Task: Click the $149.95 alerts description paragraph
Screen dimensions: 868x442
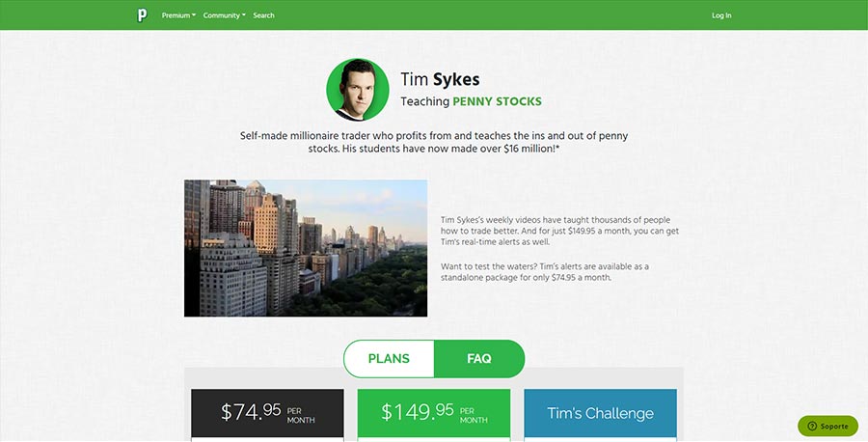Action: [559, 231]
